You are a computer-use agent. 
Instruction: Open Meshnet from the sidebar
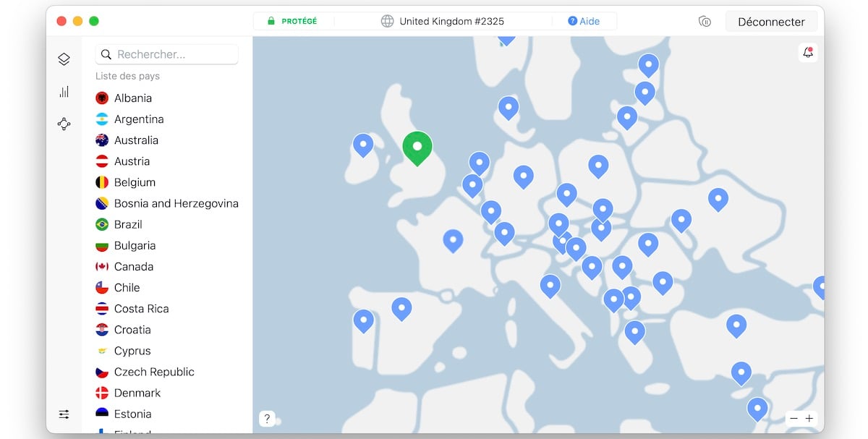pos(64,124)
